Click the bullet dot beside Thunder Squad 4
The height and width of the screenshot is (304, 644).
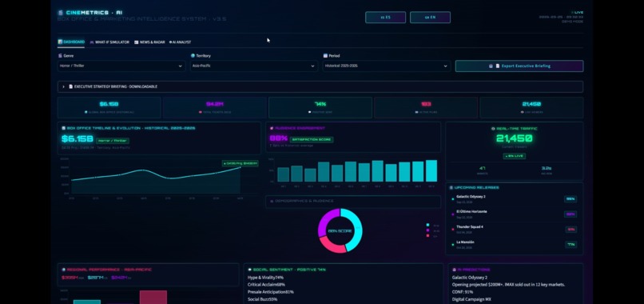coord(452,230)
